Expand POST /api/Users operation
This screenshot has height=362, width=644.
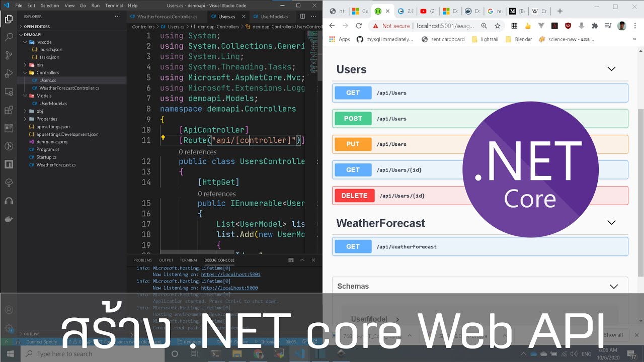(480, 119)
